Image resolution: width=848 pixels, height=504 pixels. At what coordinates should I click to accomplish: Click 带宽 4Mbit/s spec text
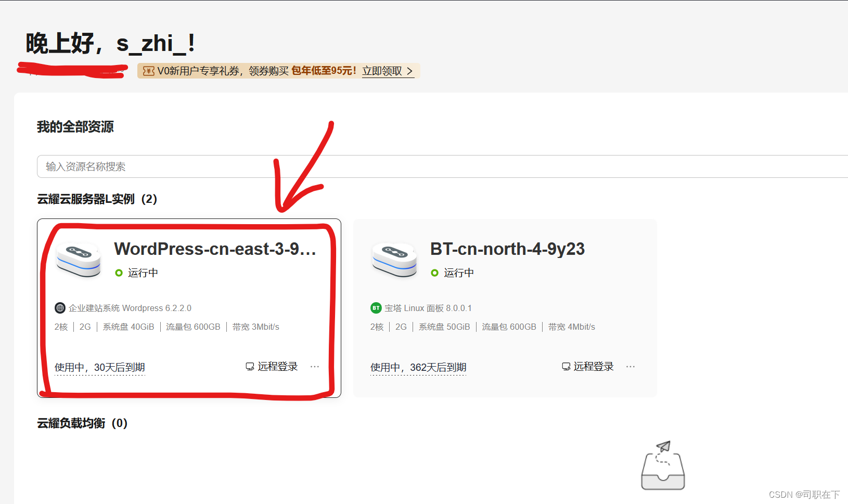point(572,327)
